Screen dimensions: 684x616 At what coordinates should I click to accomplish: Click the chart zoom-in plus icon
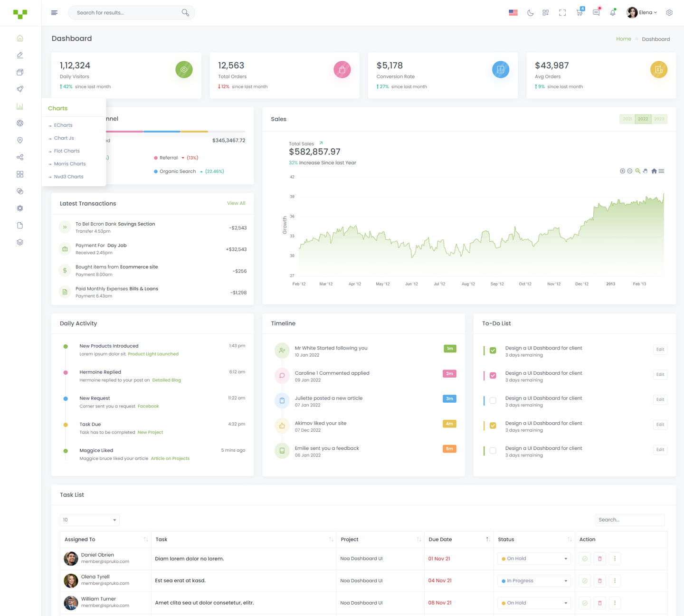point(622,171)
